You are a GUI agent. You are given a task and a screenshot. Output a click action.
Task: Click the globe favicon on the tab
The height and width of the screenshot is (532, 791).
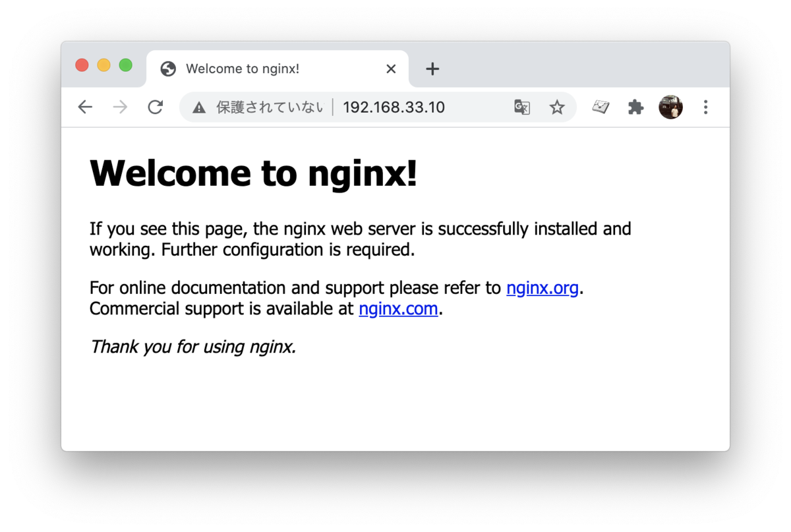pos(168,69)
